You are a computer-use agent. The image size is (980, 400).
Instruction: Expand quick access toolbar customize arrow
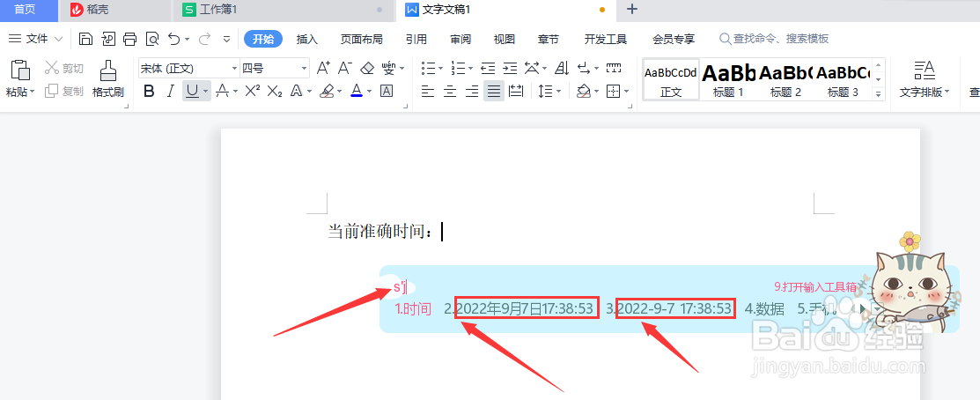[226, 39]
